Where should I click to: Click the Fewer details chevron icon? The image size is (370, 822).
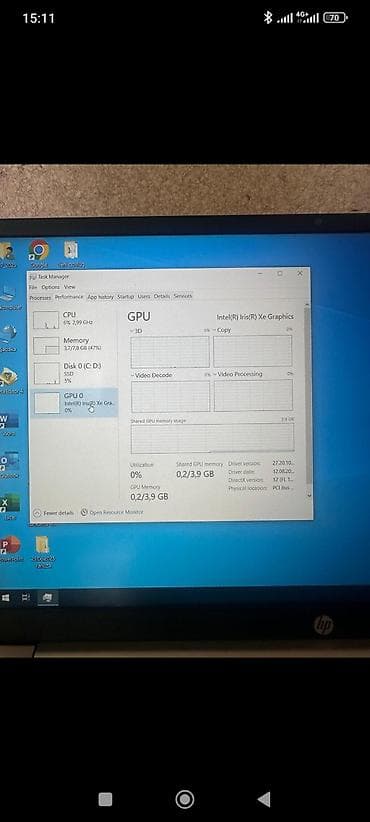click(37, 512)
